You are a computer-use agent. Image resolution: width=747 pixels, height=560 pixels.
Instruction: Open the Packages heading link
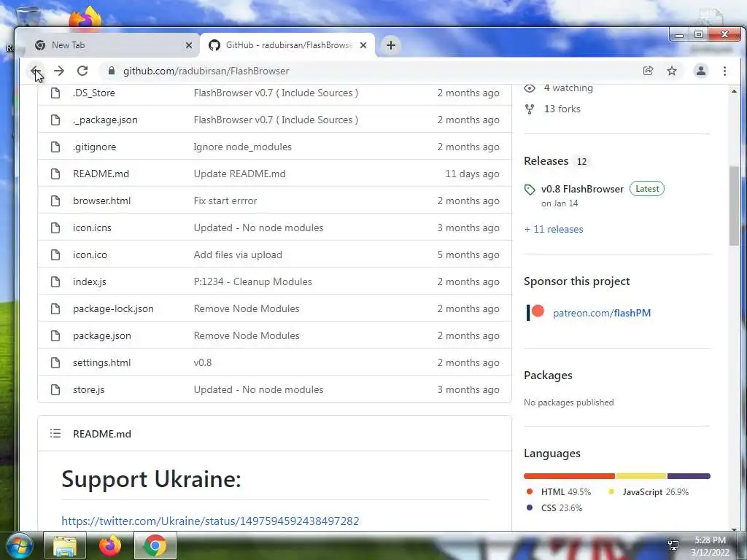pos(548,376)
